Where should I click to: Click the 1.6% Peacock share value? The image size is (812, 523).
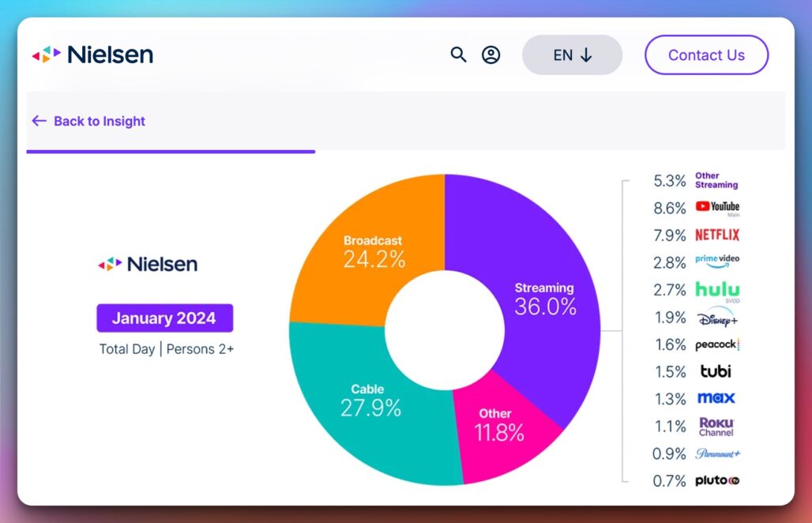click(671, 345)
